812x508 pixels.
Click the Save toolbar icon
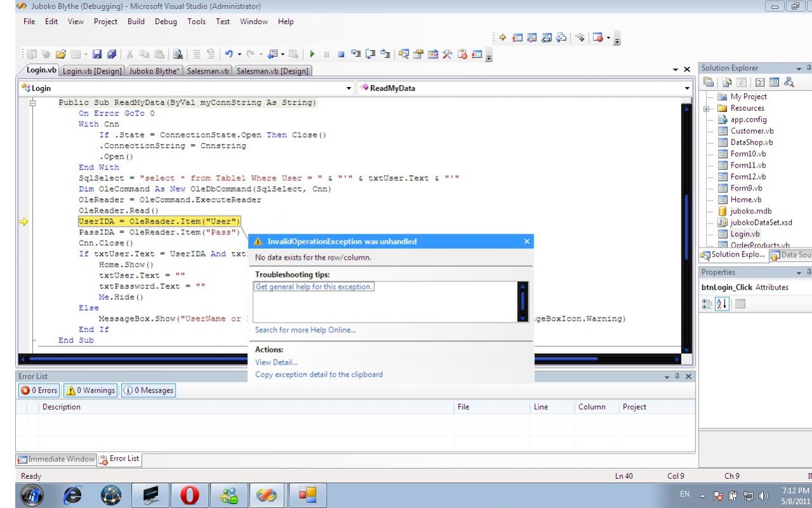(97, 55)
